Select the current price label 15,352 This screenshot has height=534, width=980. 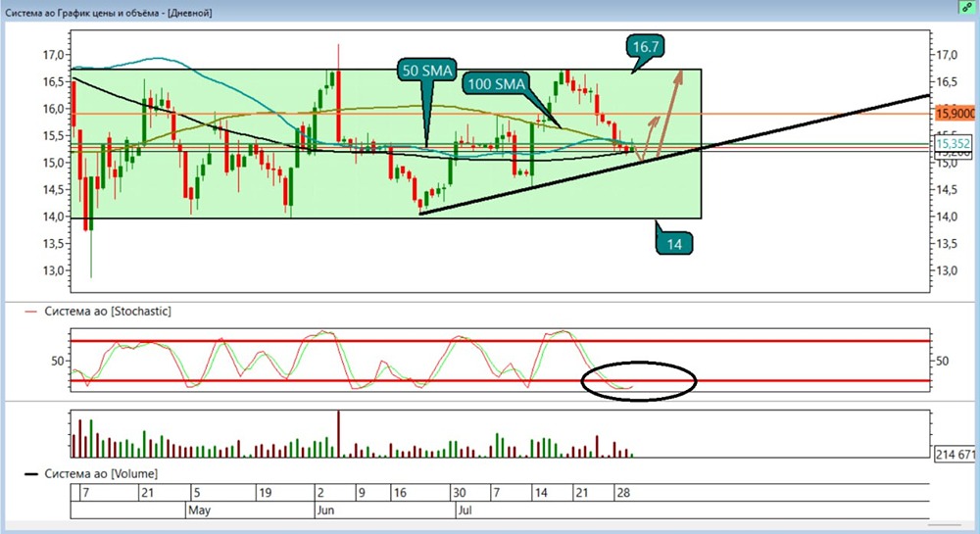954,144
